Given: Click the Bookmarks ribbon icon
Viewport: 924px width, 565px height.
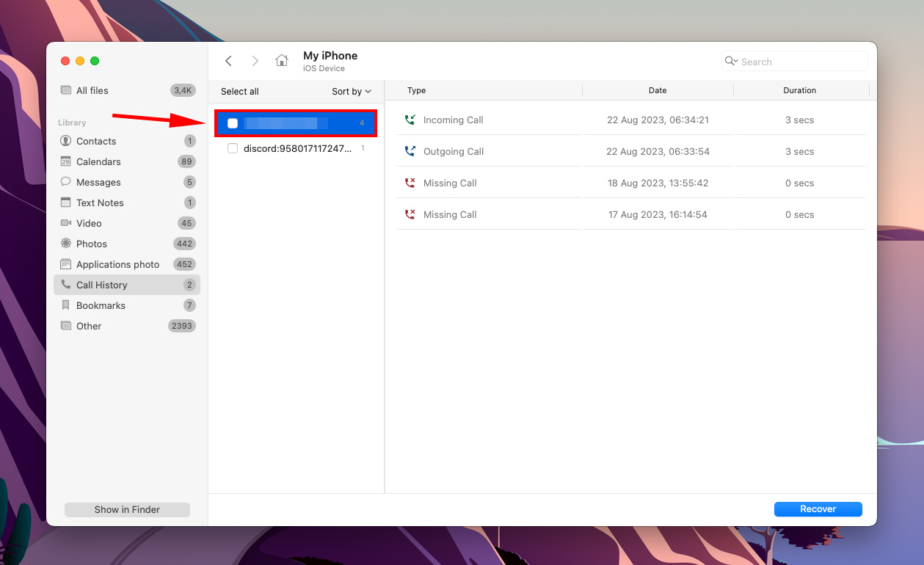Looking at the screenshot, I should tap(66, 305).
